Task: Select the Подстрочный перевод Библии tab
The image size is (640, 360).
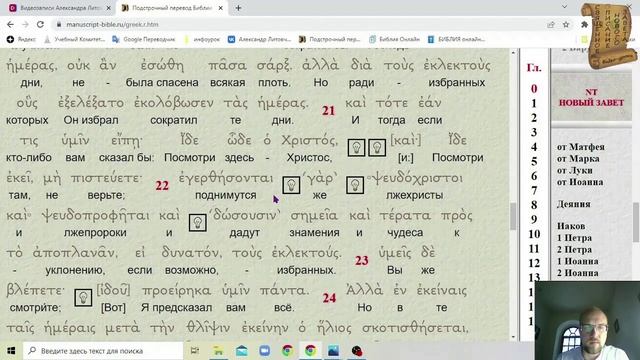Action: [171, 8]
